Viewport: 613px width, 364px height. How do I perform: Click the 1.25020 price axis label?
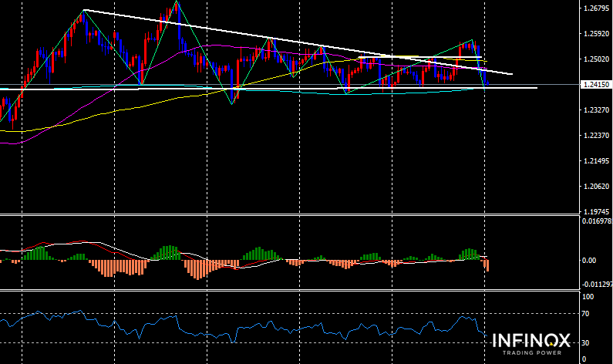point(596,59)
